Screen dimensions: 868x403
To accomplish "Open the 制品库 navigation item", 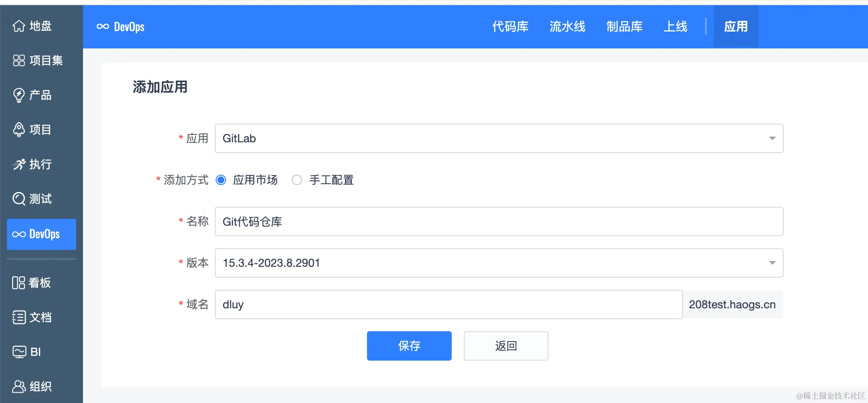I will pos(624,26).
